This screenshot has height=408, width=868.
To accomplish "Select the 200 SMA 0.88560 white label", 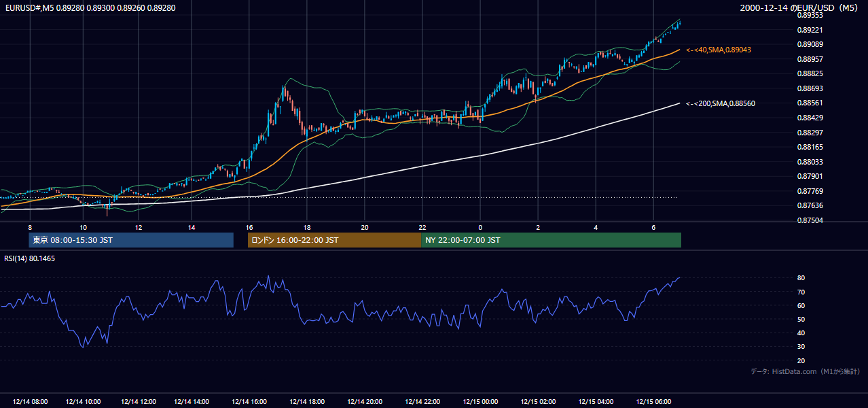I will 720,103.
